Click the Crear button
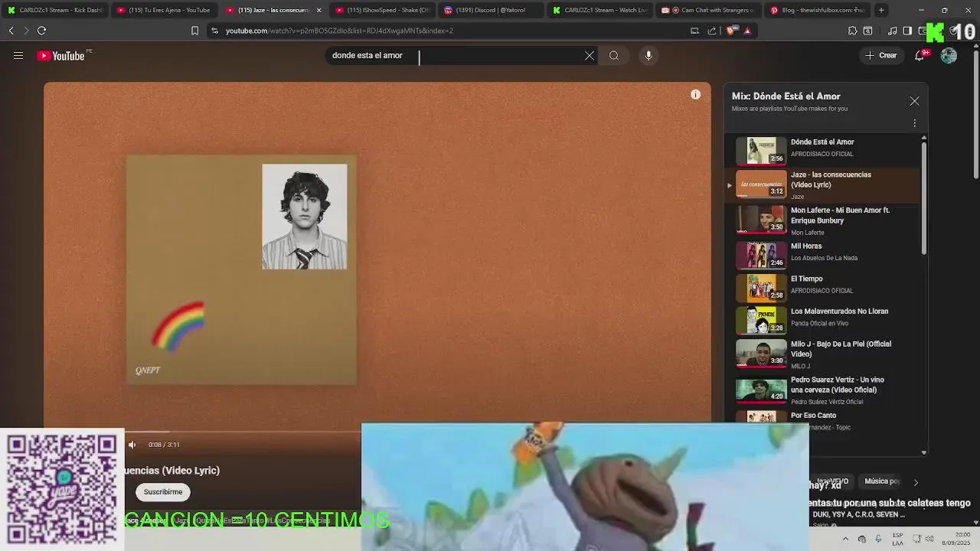The height and width of the screenshot is (551, 980). (881, 55)
